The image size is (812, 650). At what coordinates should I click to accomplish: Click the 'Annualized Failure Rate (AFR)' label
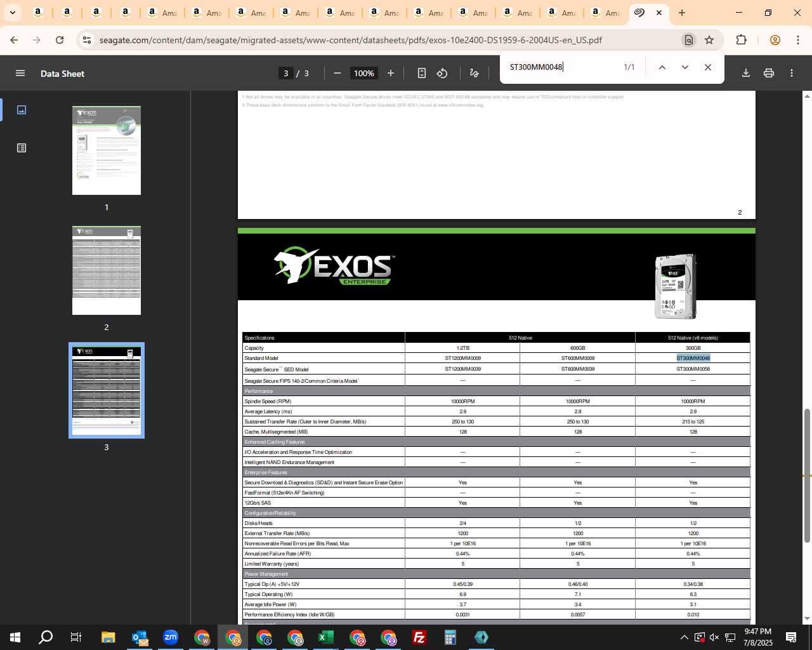pyautogui.click(x=277, y=554)
